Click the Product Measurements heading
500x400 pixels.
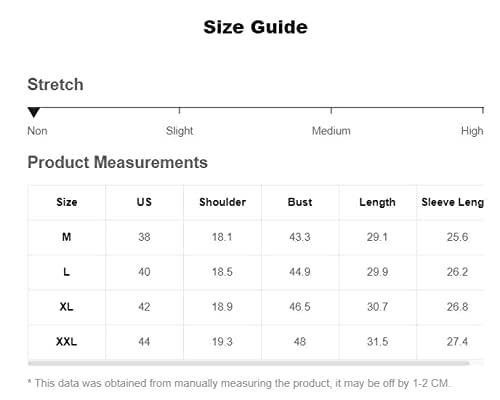point(117,162)
